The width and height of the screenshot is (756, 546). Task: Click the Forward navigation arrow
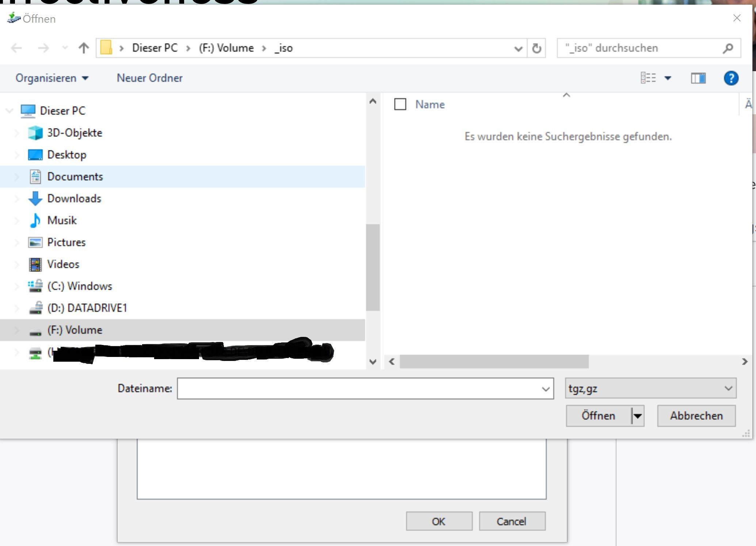pos(44,48)
